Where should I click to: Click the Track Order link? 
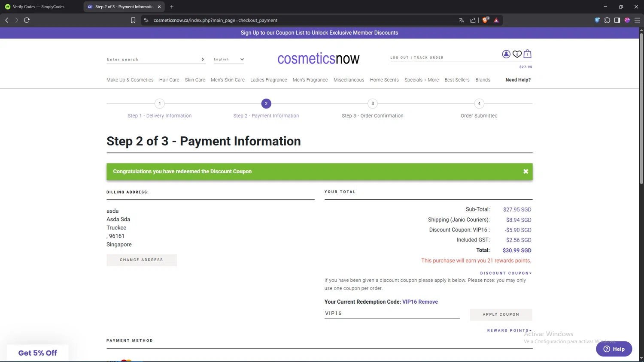428,57
